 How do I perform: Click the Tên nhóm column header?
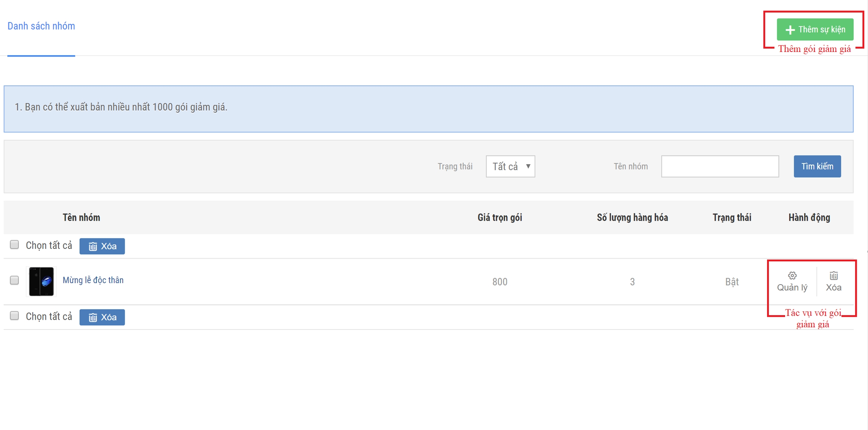(81, 218)
